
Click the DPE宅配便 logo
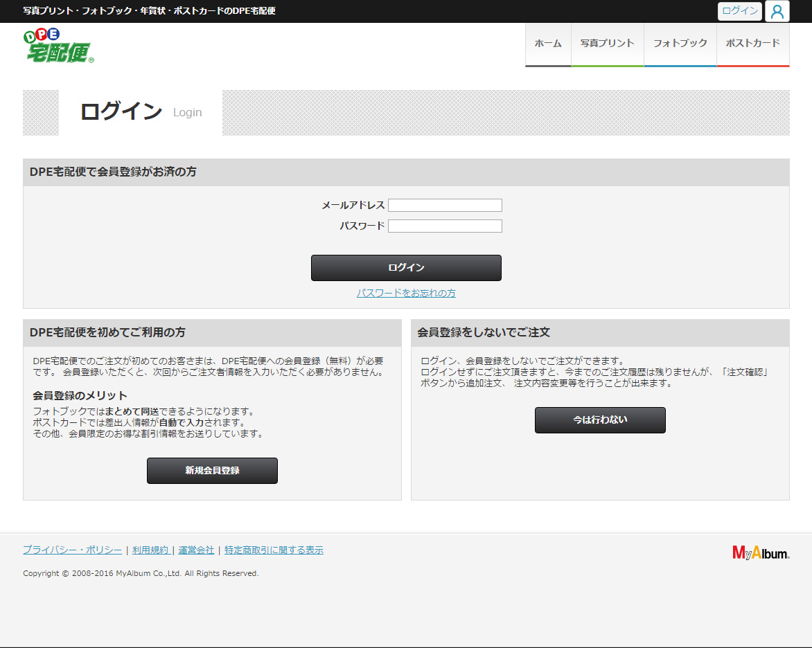click(x=59, y=46)
